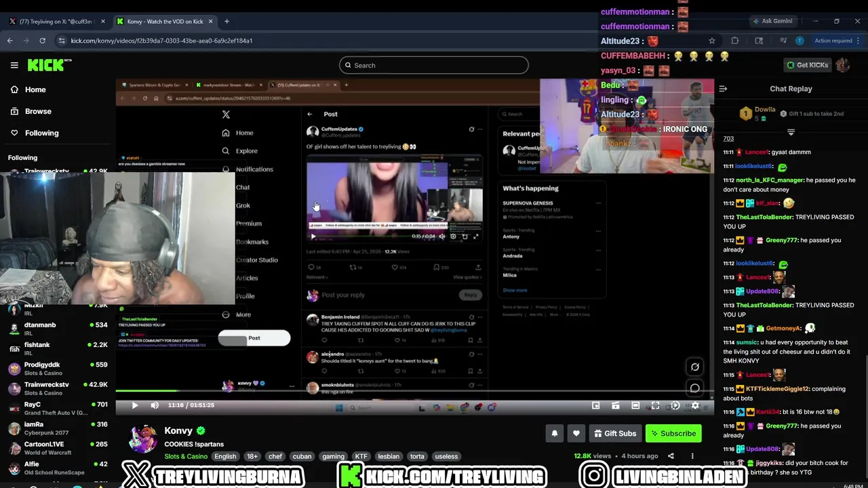Open datnmanb's followed channel
This screenshot has height=488, width=868.
click(58, 329)
